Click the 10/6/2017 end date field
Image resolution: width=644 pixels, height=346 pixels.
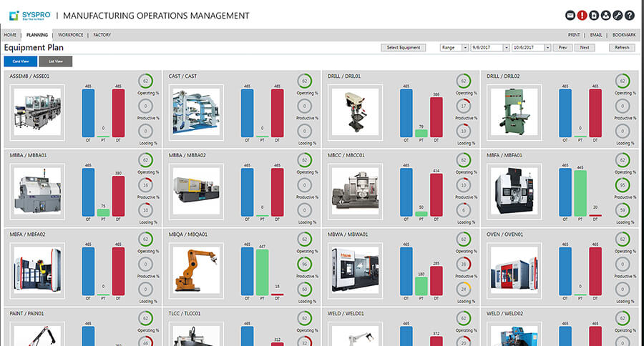click(528, 48)
